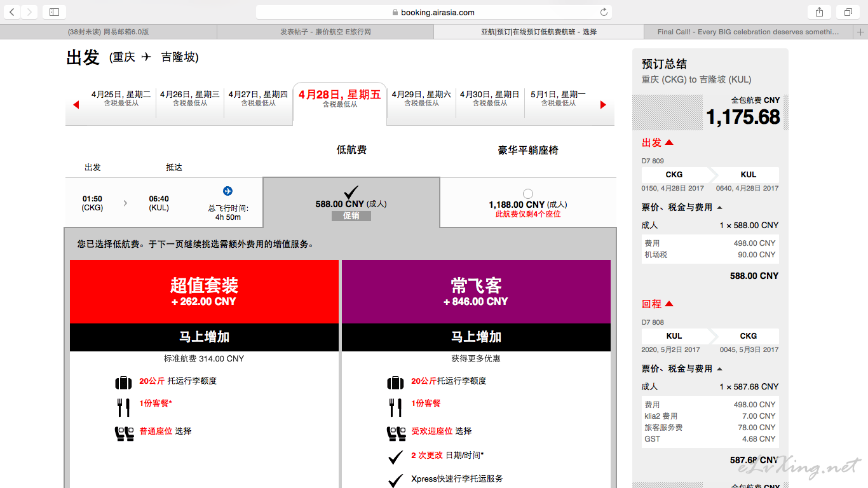Click luggage icon under the 常飞客 bundle
Viewport: 868px width, 488px height.
pos(395,383)
